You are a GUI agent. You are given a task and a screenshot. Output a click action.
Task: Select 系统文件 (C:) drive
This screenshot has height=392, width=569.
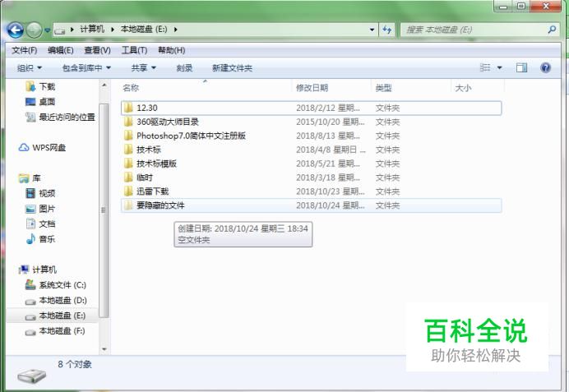(56, 285)
